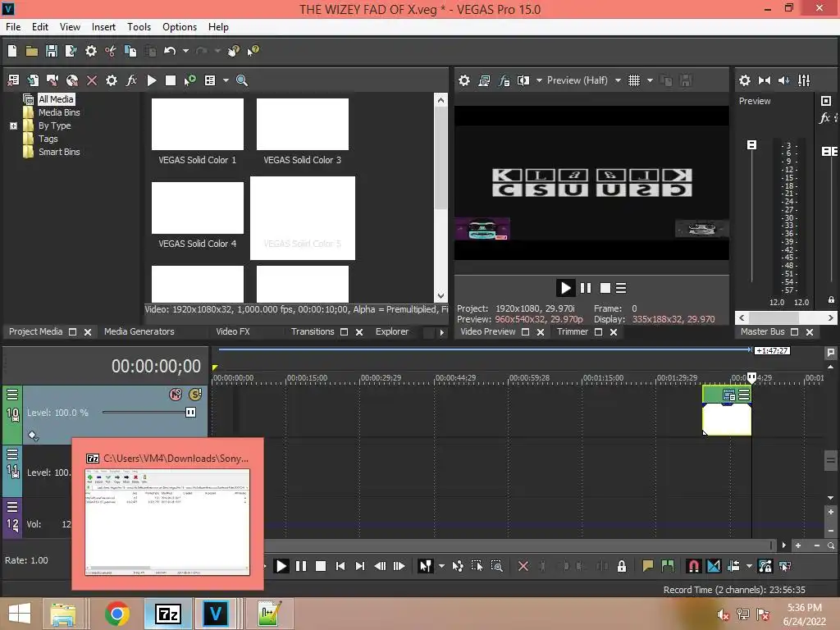The image size is (840, 630).
Task: Click the Video Output FX icon in preview
Action: pos(504,80)
